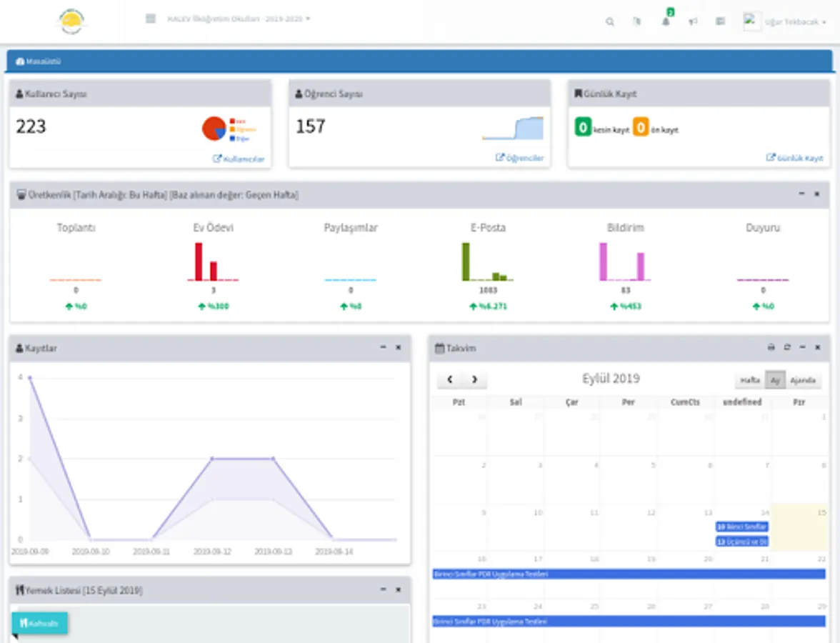Viewport: 840px width, 643px height.
Task: Click the Kahvaltı meal button
Action: click(x=40, y=623)
